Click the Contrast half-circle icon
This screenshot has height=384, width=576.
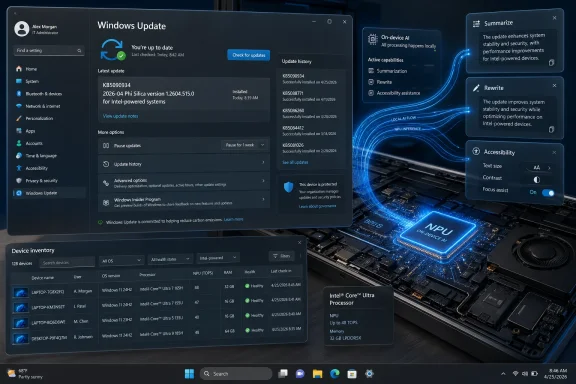tap(536, 179)
